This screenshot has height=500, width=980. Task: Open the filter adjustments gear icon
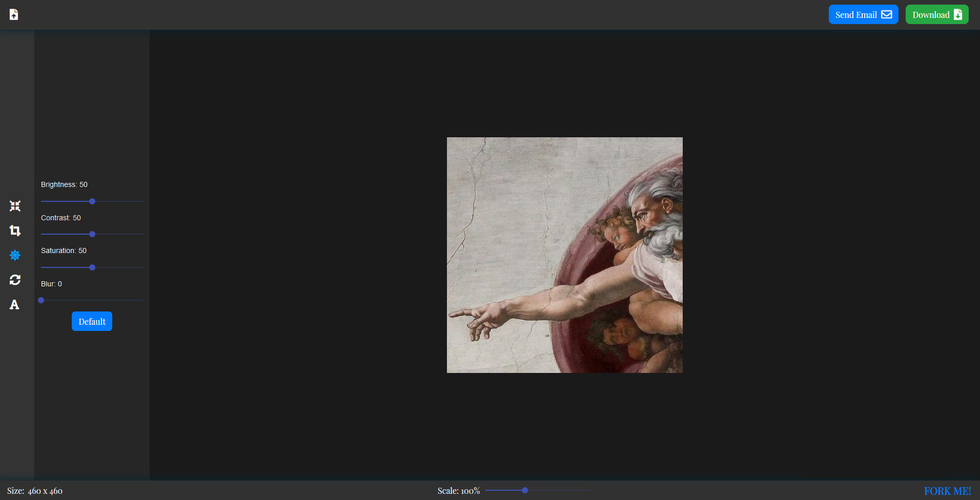point(15,255)
